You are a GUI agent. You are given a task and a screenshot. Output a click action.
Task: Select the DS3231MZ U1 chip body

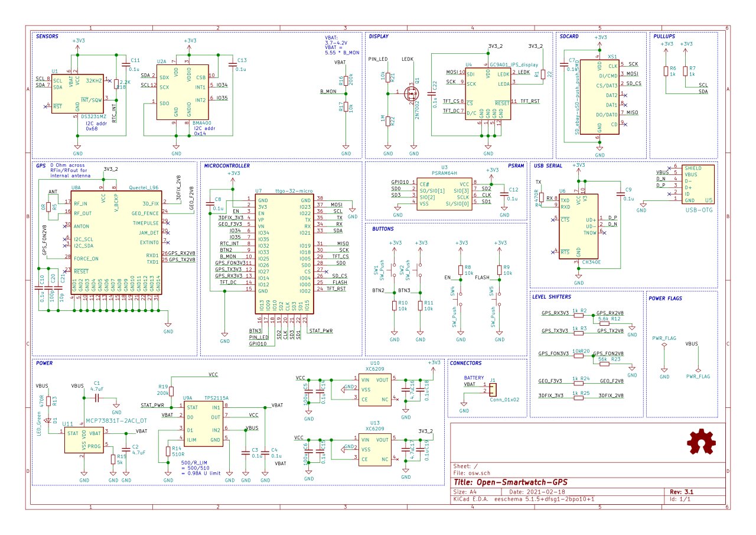point(78,94)
